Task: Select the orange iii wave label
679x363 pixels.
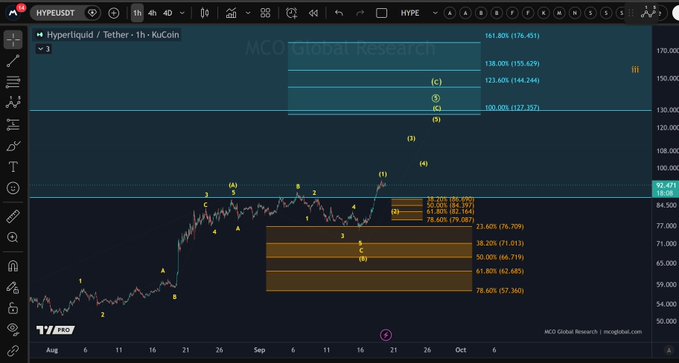Action: 635,69
